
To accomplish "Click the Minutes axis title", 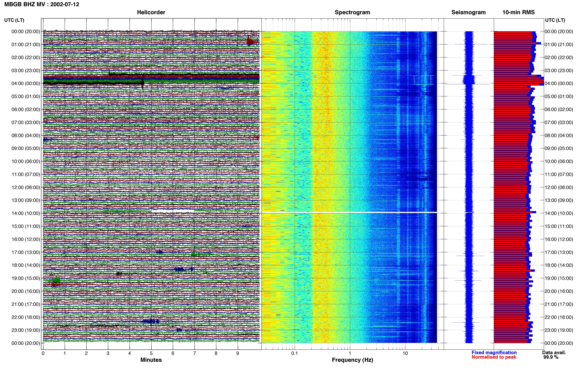I will coord(151,360).
